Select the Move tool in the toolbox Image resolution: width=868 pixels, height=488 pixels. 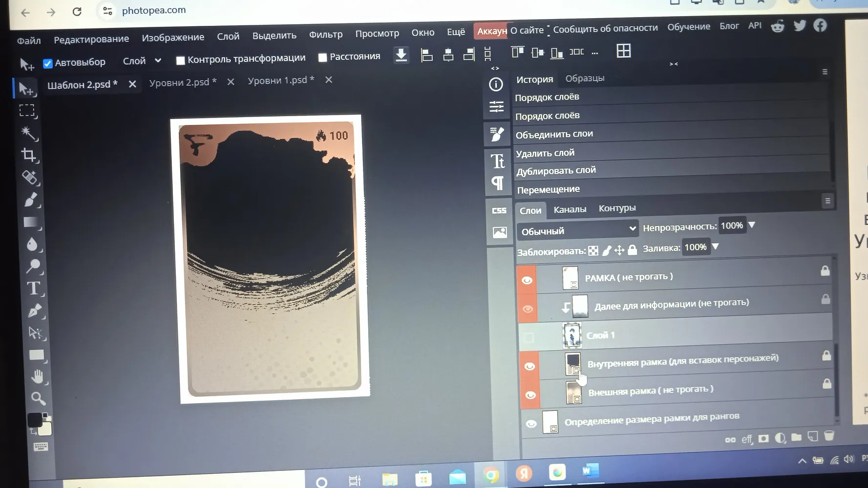(x=26, y=89)
